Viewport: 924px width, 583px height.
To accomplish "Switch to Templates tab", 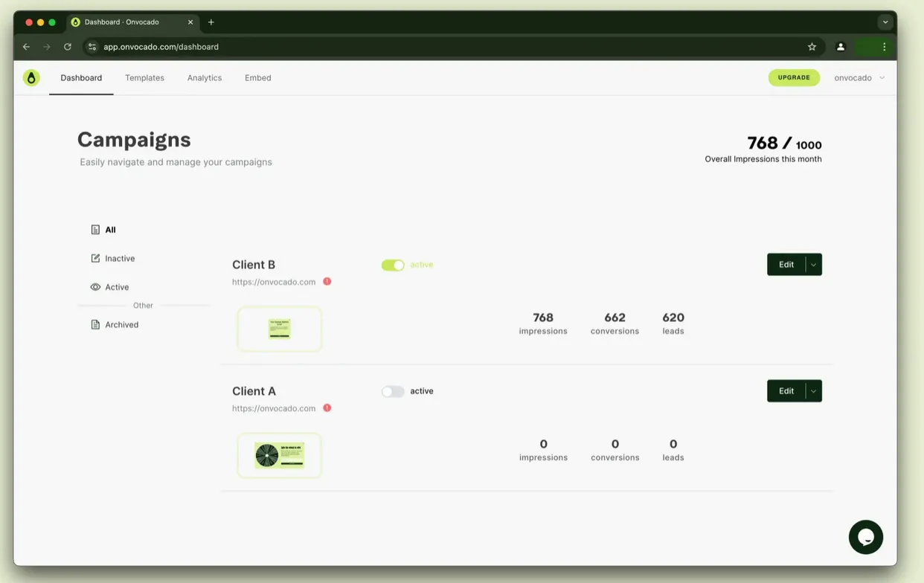I will click(144, 78).
